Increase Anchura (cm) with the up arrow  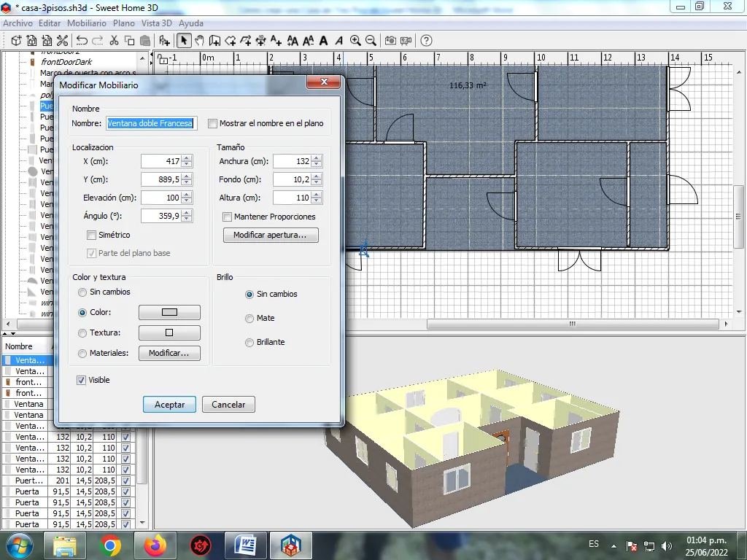coord(317,158)
